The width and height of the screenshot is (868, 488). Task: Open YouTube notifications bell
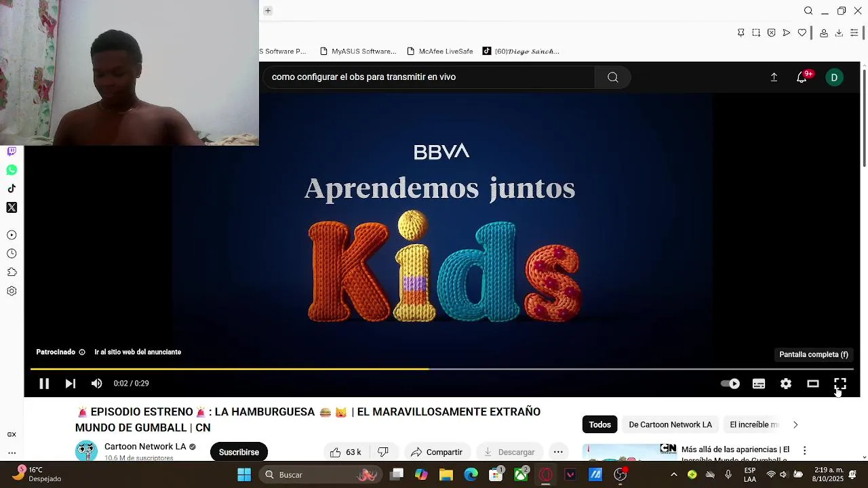pos(802,77)
